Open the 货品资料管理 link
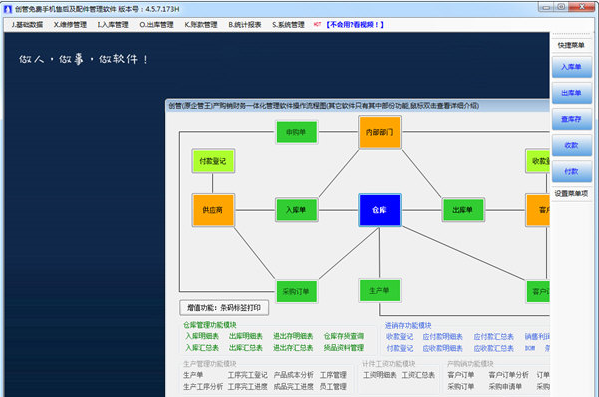 344,348
